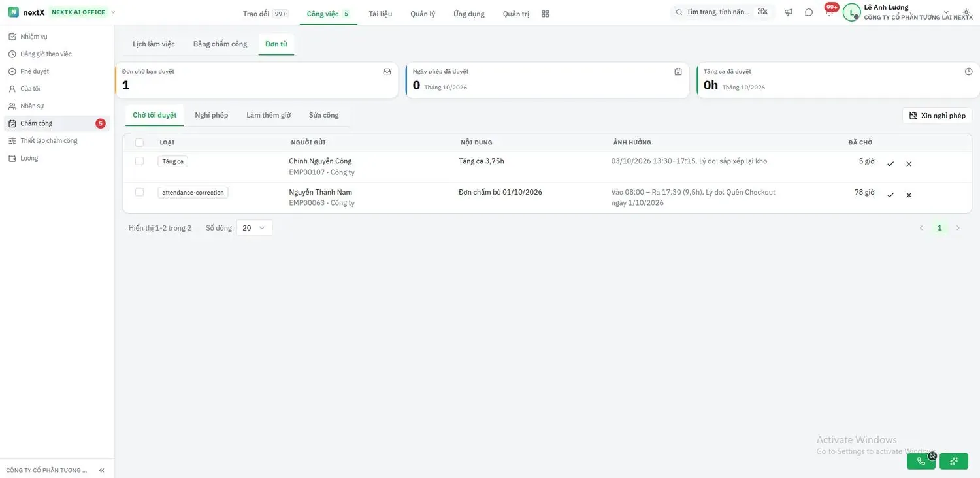The image size is (980, 478).
Task: Click the user avatar circle labeled L
Action: click(851, 12)
